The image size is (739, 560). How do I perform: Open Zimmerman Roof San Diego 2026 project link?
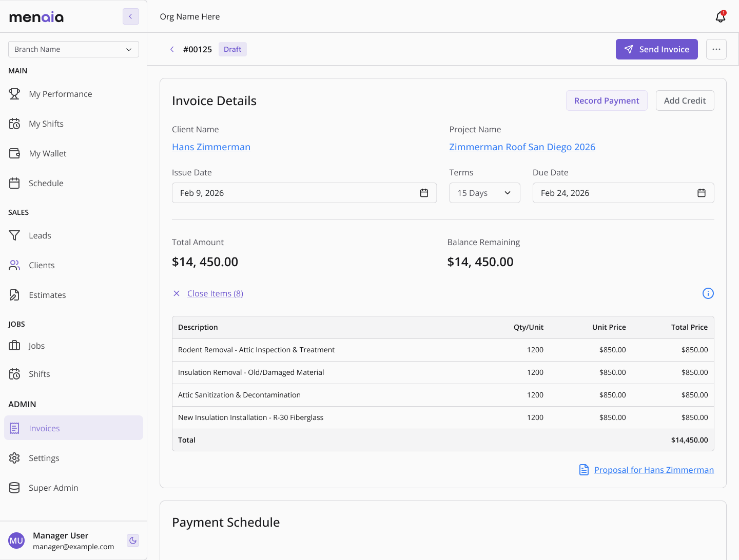522,147
